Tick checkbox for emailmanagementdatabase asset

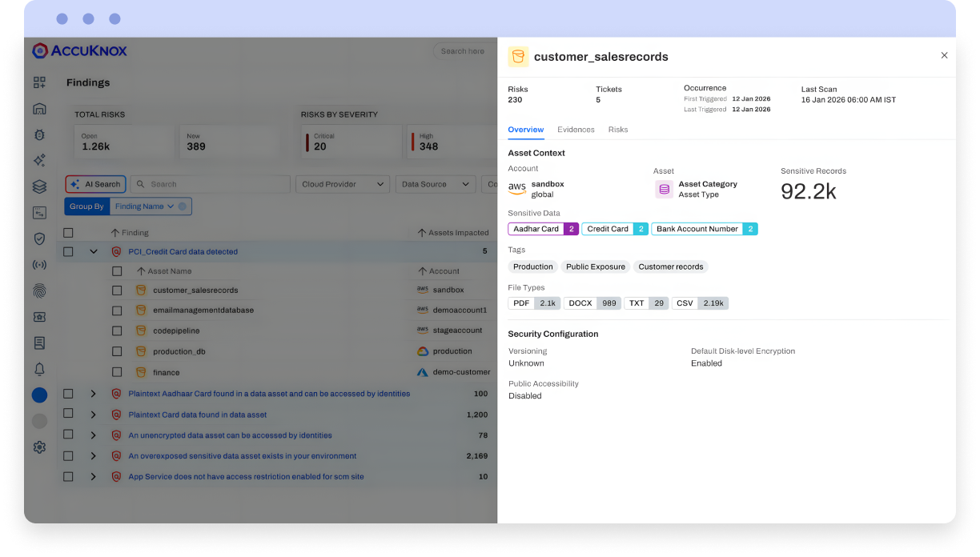[x=117, y=310]
